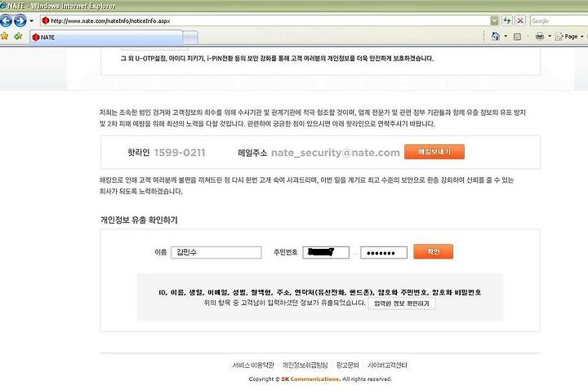Click the Print icon
The image size is (588, 390).
coord(540,37)
